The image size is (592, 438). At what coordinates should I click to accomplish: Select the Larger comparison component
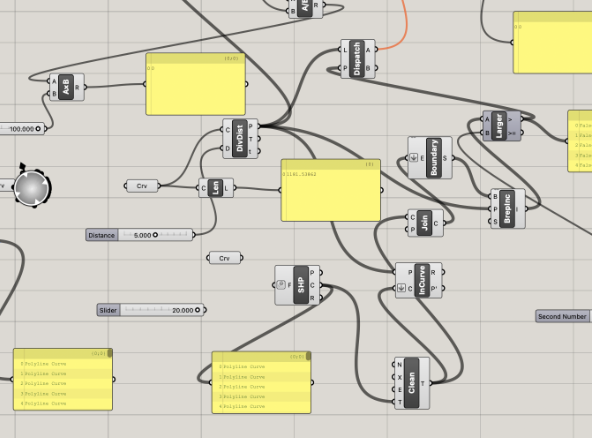pyautogui.click(x=502, y=126)
